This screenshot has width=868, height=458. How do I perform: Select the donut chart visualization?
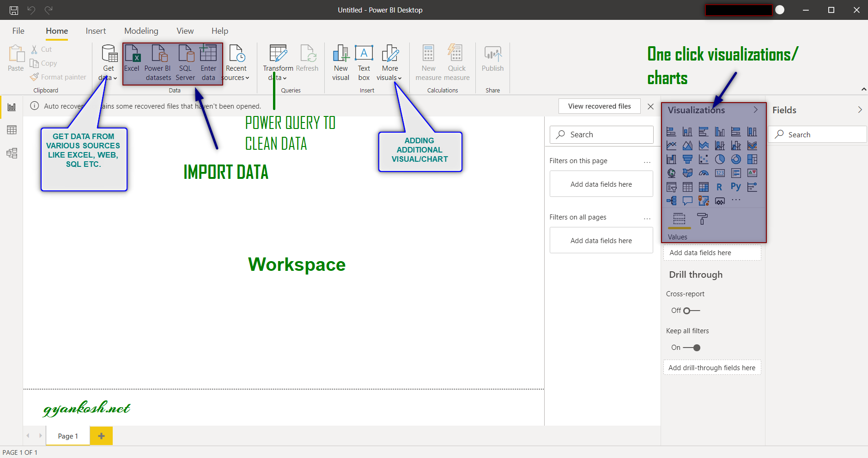tap(736, 159)
